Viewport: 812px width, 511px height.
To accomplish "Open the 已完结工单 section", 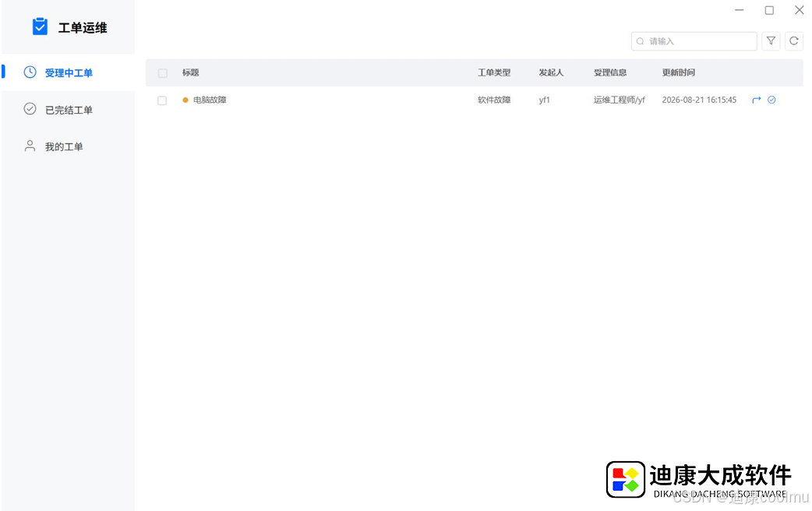I will coord(68,110).
